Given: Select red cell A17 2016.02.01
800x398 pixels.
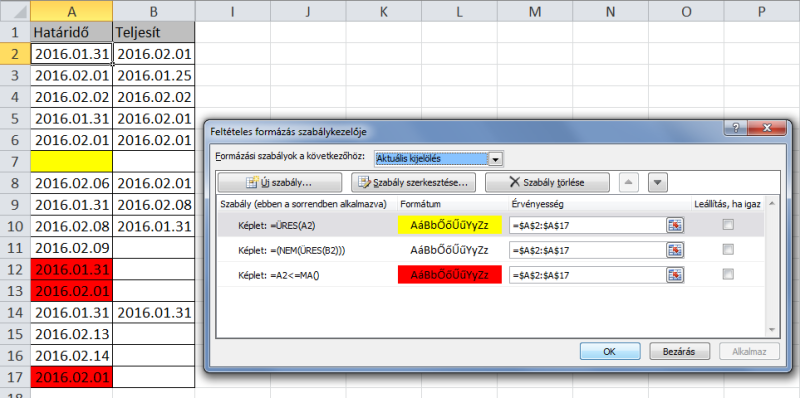Looking at the screenshot, I should 71,377.
